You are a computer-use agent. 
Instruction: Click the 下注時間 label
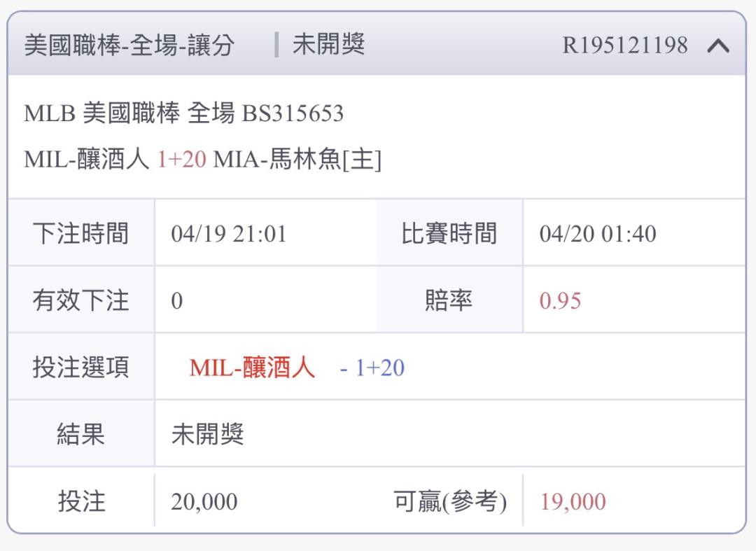(x=81, y=233)
